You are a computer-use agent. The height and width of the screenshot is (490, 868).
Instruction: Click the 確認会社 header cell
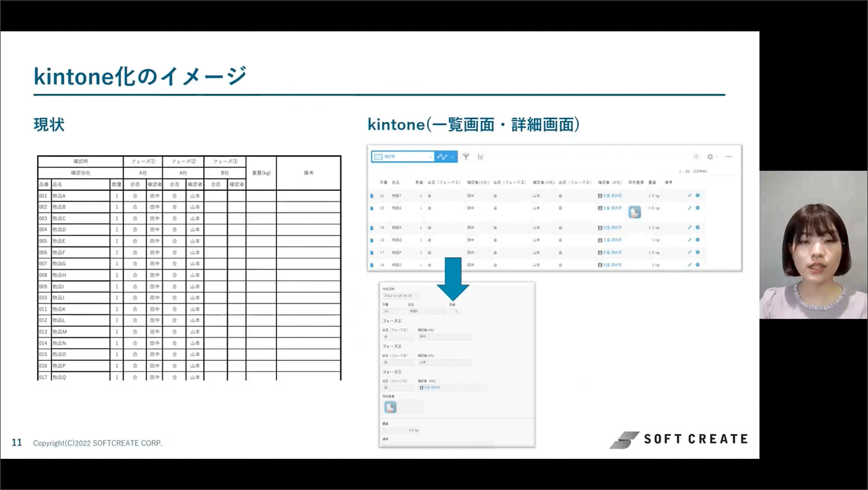[80, 173]
